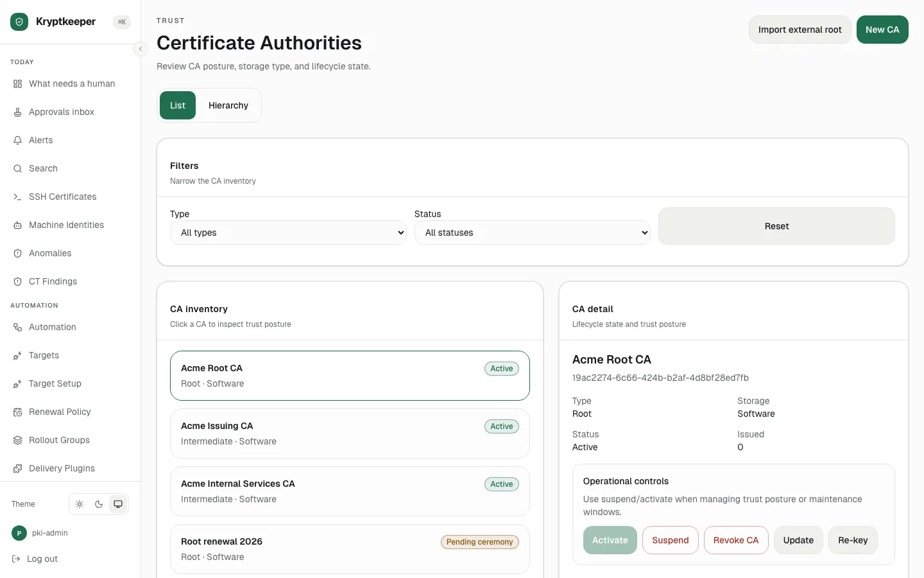Click the Renewal Policy calendar icon
Image resolution: width=924 pixels, height=578 pixels.
(18, 412)
